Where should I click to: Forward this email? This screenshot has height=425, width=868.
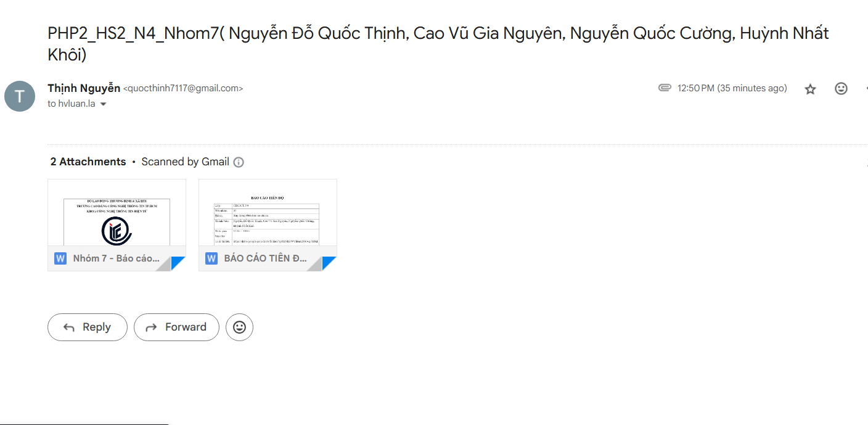(x=176, y=327)
